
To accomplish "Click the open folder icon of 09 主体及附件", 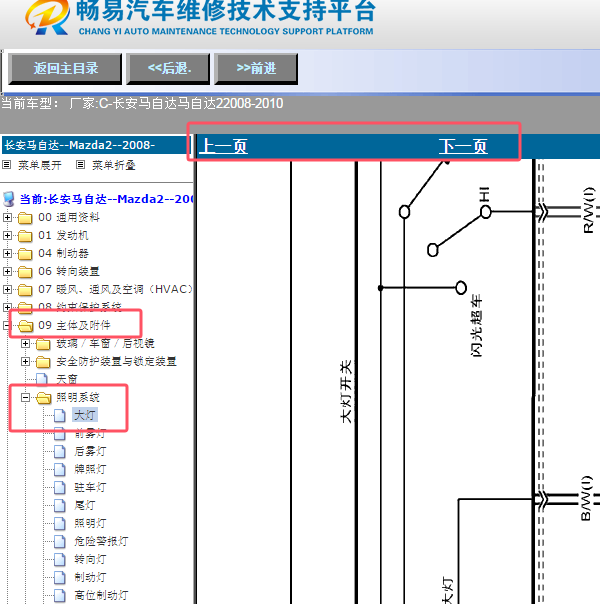I will point(26,326).
